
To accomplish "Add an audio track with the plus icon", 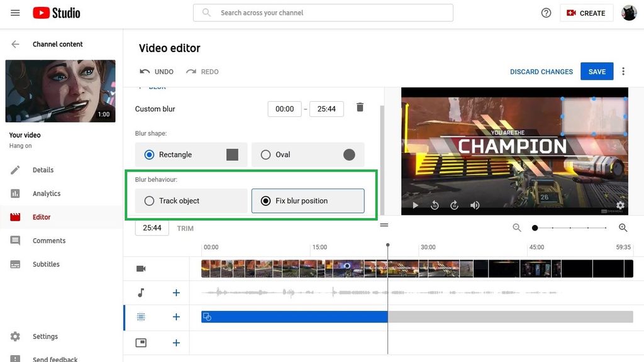I will coord(176,292).
